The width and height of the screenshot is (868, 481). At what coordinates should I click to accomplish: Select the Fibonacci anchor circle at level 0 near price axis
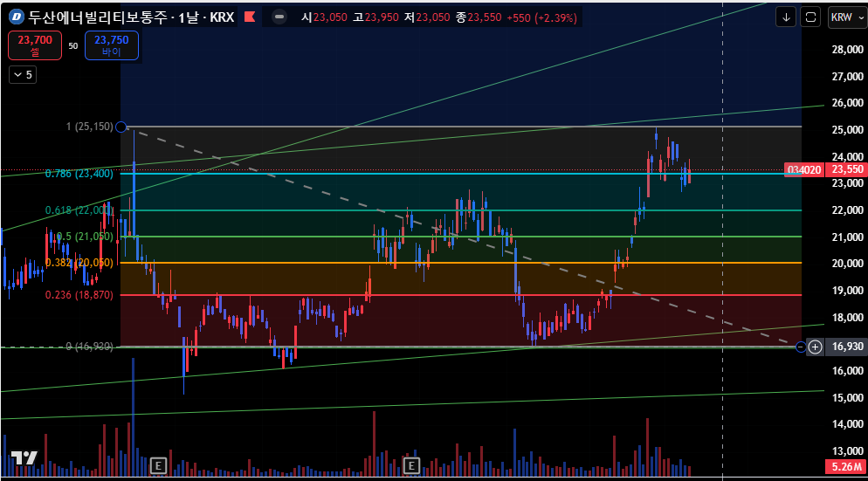[x=801, y=347]
